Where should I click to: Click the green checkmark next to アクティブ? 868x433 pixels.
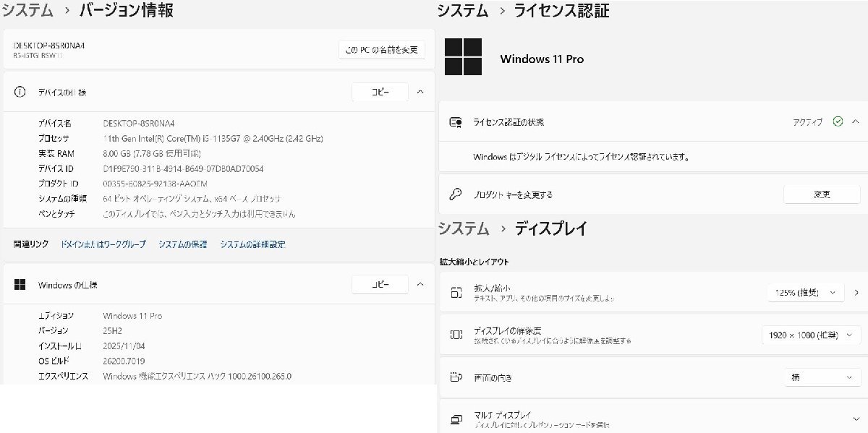838,122
